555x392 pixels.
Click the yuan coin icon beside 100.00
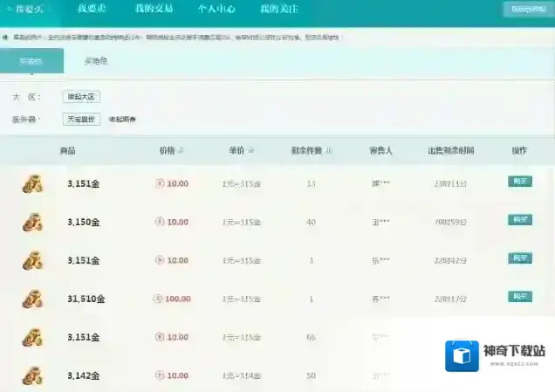coord(157,299)
